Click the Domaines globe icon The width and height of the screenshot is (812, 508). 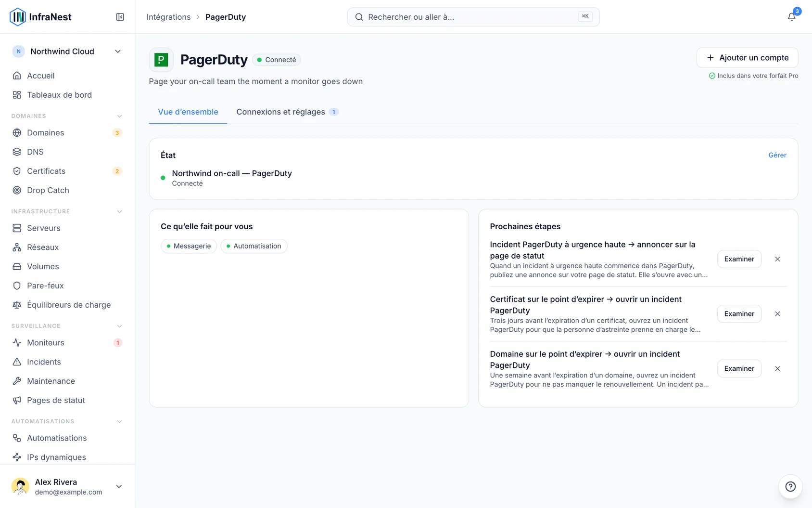point(17,132)
